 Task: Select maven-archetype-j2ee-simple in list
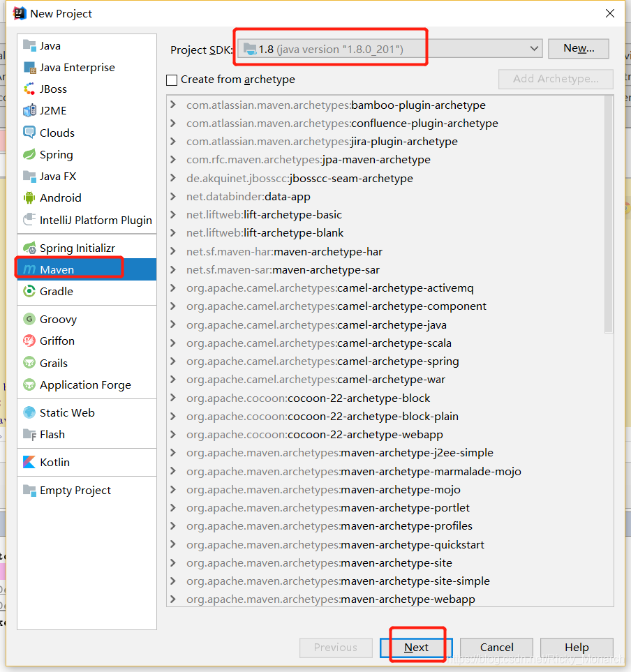click(x=339, y=453)
